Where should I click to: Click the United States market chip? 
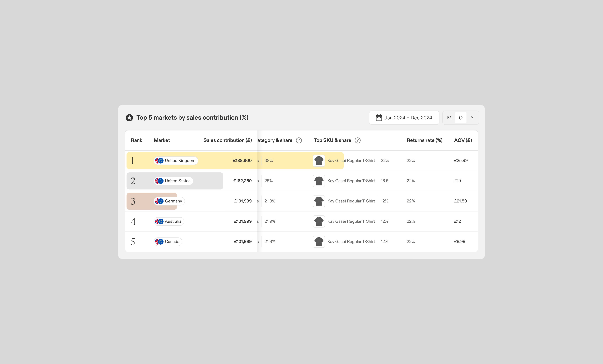click(x=174, y=181)
